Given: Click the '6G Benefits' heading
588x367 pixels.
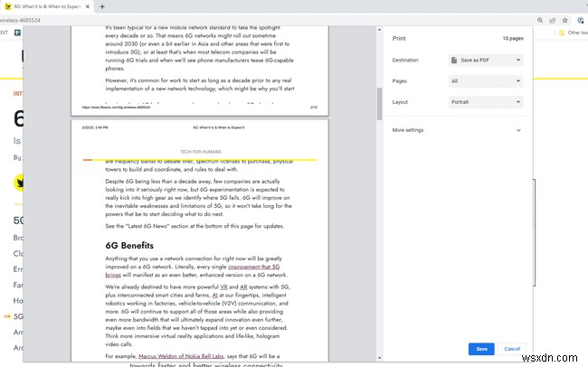Looking at the screenshot, I should 129,246.
